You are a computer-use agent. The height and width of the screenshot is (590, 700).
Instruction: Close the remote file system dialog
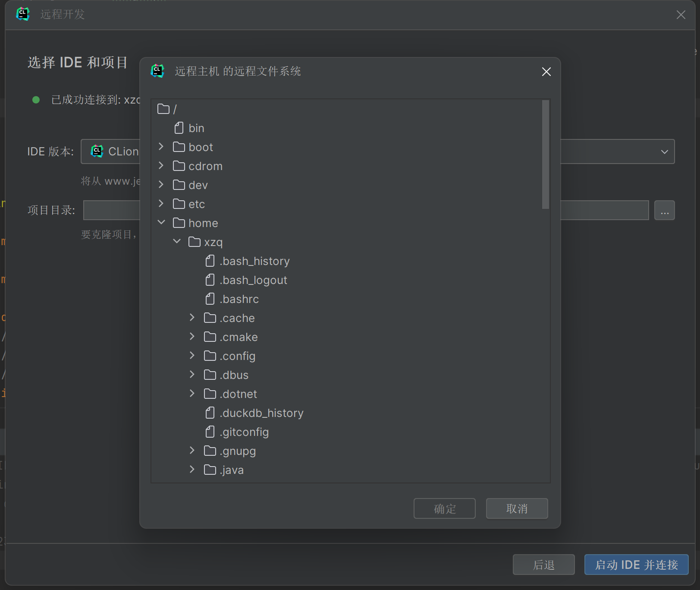pyautogui.click(x=546, y=72)
